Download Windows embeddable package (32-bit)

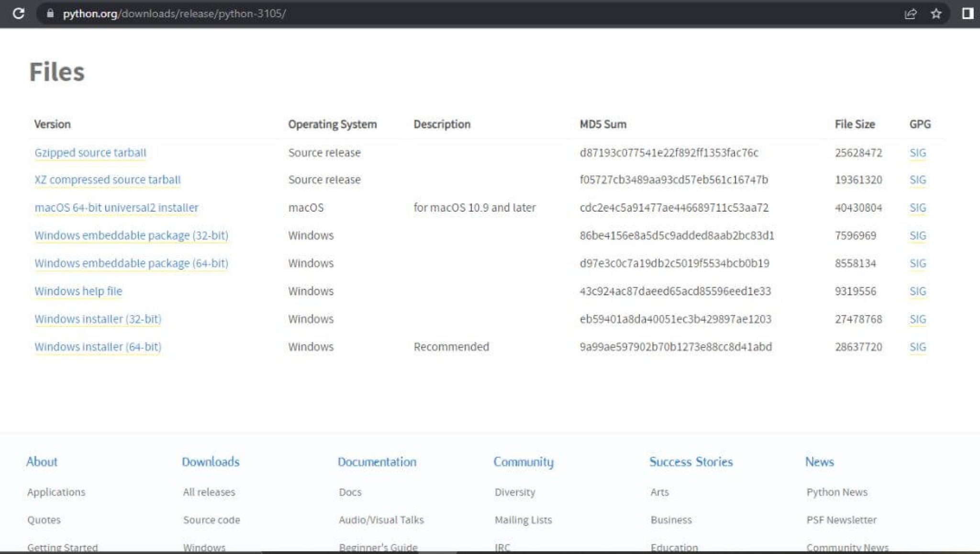coord(131,235)
